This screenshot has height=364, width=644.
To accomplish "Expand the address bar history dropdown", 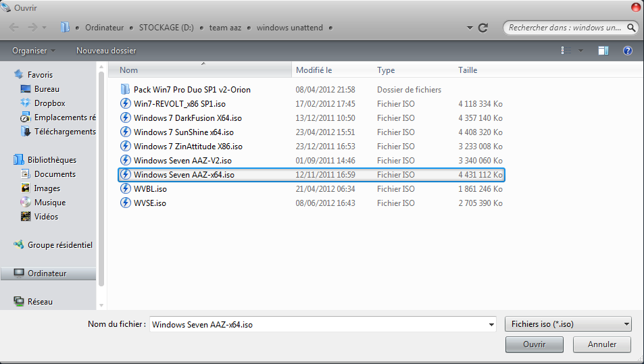I will pyautogui.click(x=470, y=28).
